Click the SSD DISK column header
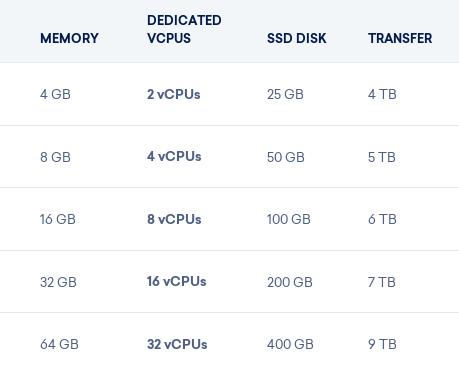This screenshot has width=459, height=372. click(297, 38)
